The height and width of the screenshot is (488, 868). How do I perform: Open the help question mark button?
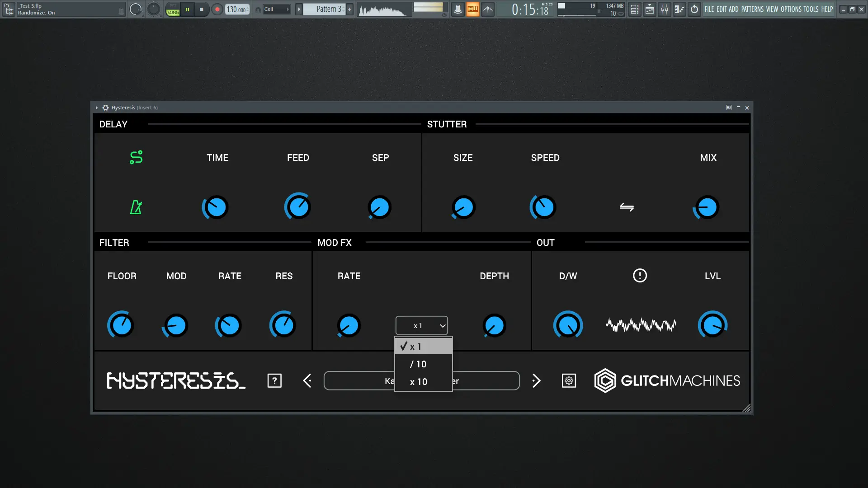pyautogui.click(x=274, y=381)
